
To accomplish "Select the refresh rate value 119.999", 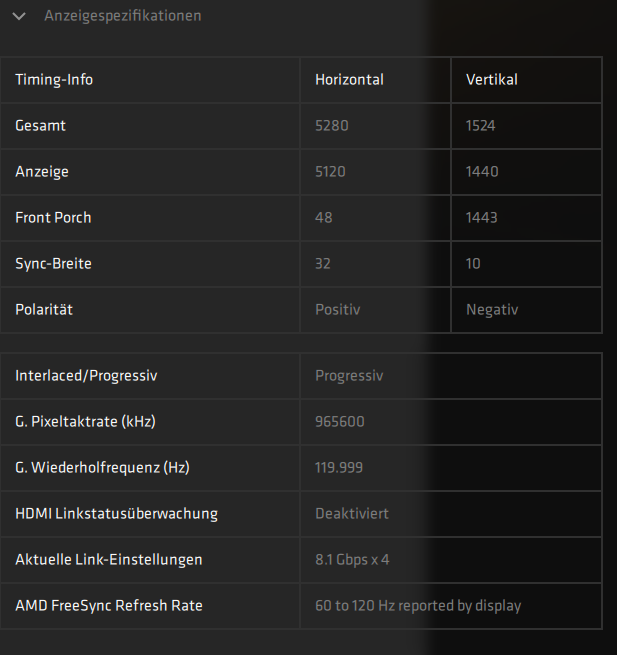I will [339, 468].
